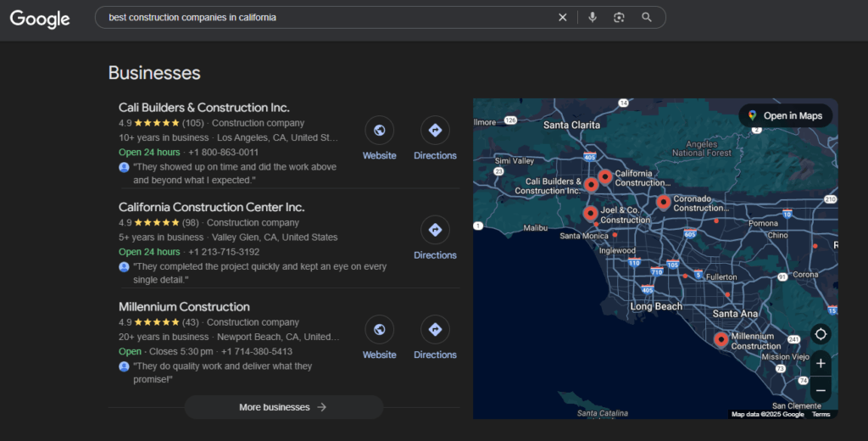This screenshot has height=441, width=868.
Task: Click the Website label under Cali Builders
Action: pyautogui.click(x=379, y=156)
